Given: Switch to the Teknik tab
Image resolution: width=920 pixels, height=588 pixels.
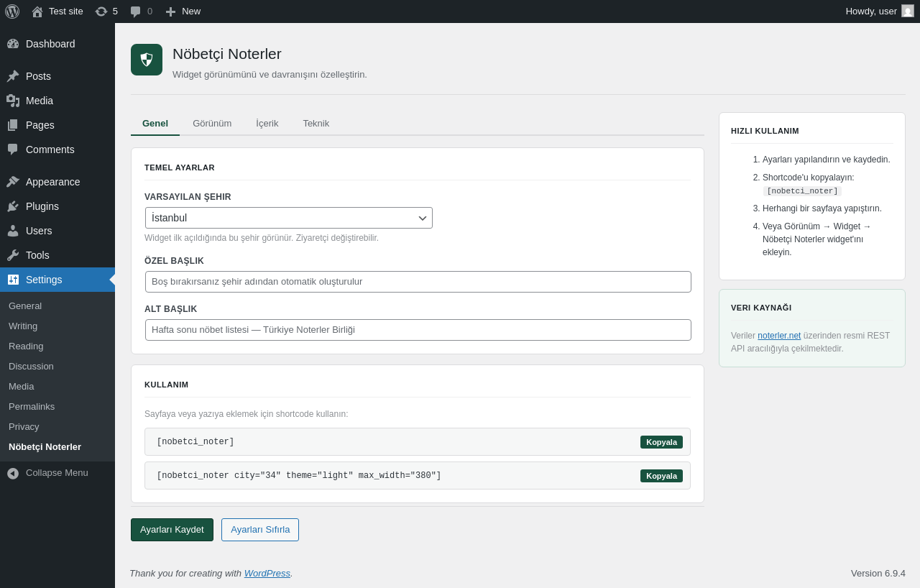Looking at the screenshot, I should click(316, 123).
